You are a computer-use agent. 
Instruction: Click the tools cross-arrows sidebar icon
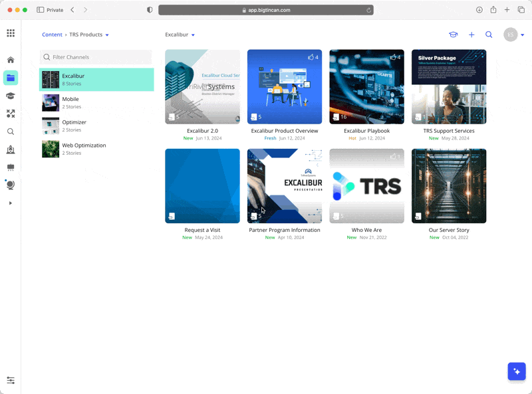[x=11, y=114]
